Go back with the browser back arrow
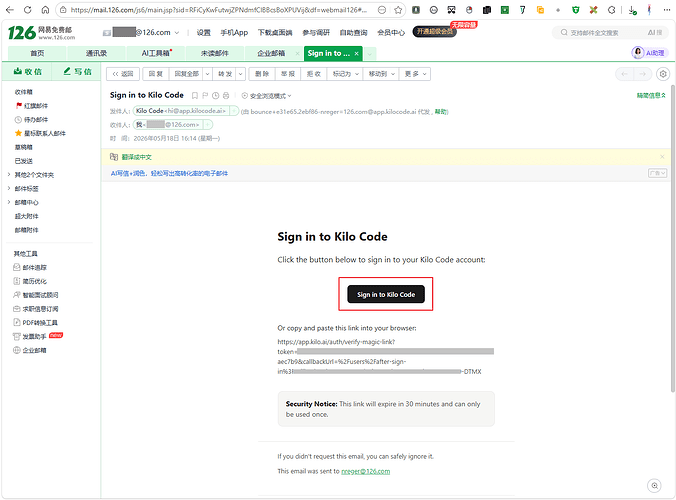The image size is (676, 500). tap(10, 10)
